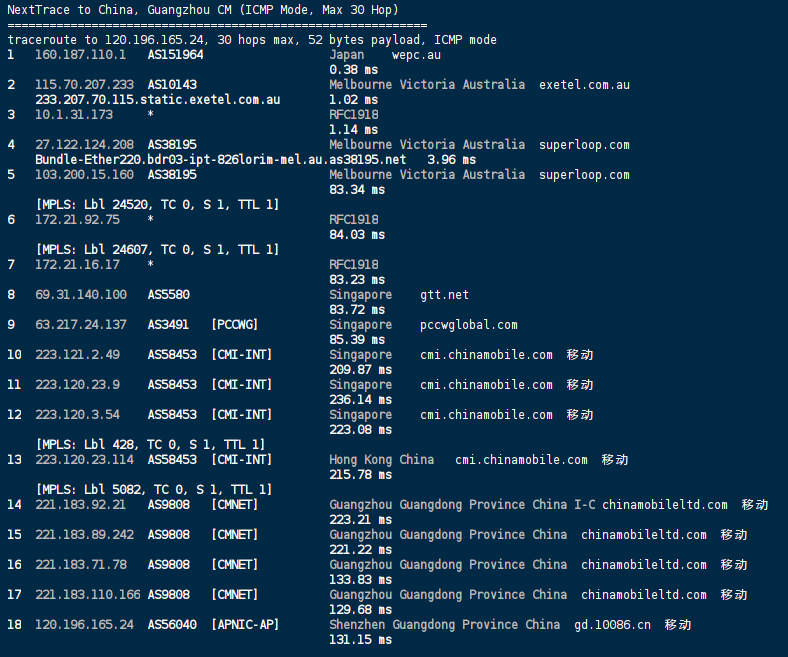
Task: Click the [APNIC-AP] tag
Action: (x=245, y=625)
